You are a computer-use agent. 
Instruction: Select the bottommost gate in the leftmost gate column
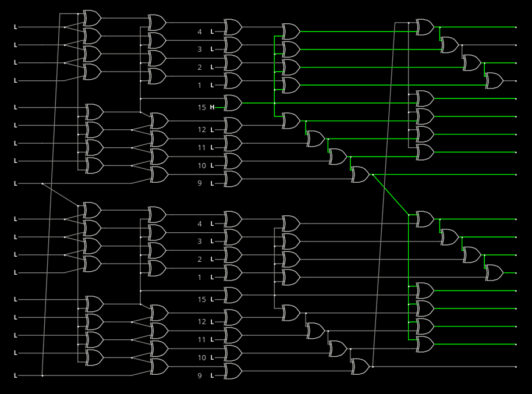pos(94,358)
